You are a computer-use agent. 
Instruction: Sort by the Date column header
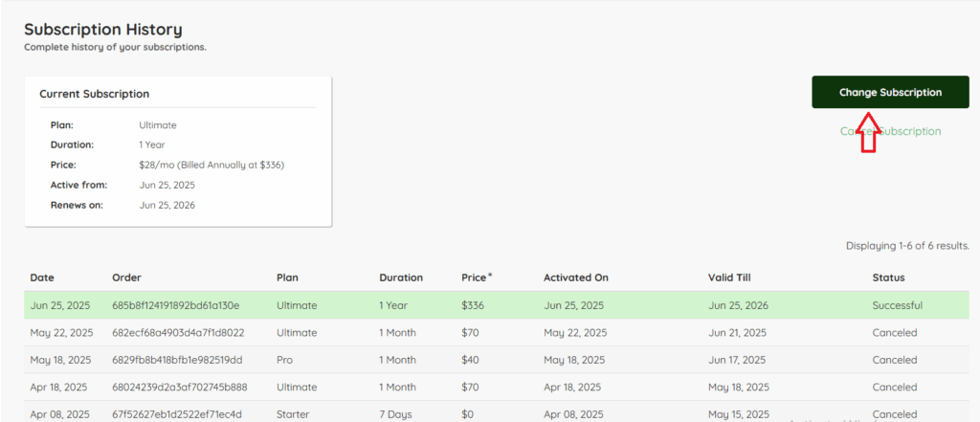tap(42, 278)
